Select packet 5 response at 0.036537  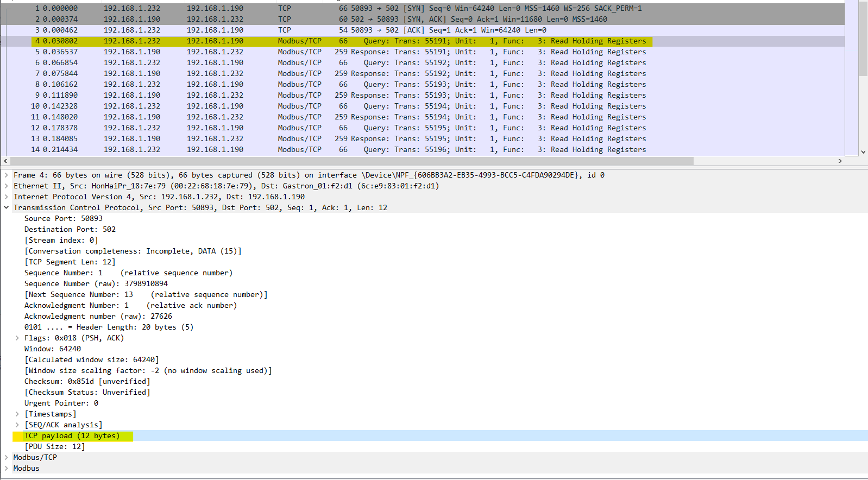click(423, 52)
